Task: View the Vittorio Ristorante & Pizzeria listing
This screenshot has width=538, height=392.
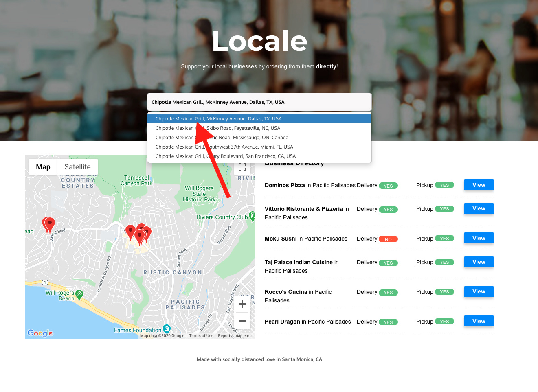Action: pyautogui.click(x=479, y=208)
